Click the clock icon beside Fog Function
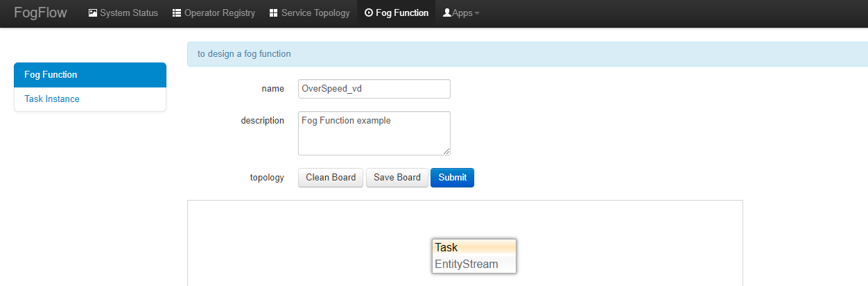 [x=368, y=13]
